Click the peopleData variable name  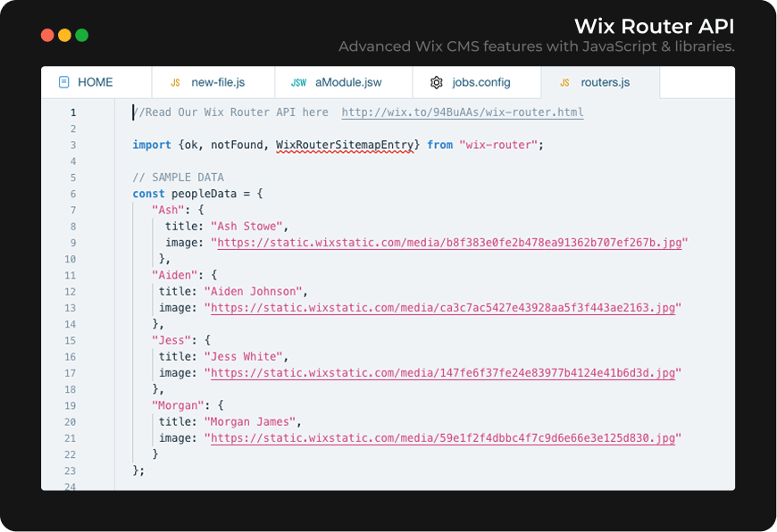coord(205,194)
